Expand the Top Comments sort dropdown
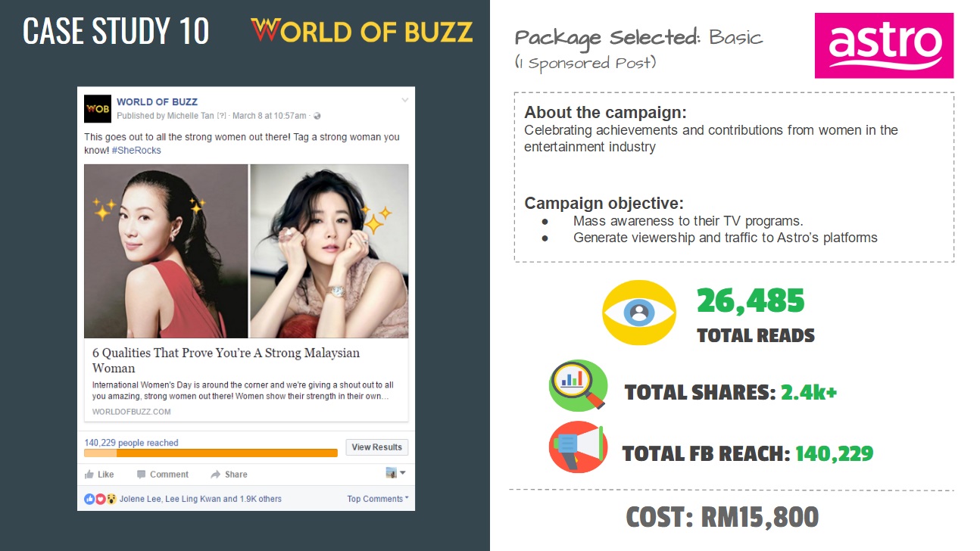This screenshot has height=551, width=980. pyautogui.click(x=378, y=500)
